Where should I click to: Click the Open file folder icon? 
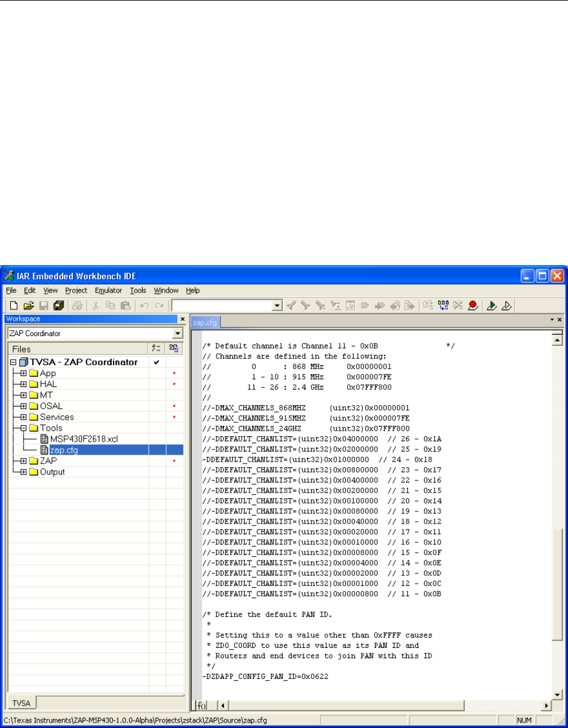pos(29,306)
